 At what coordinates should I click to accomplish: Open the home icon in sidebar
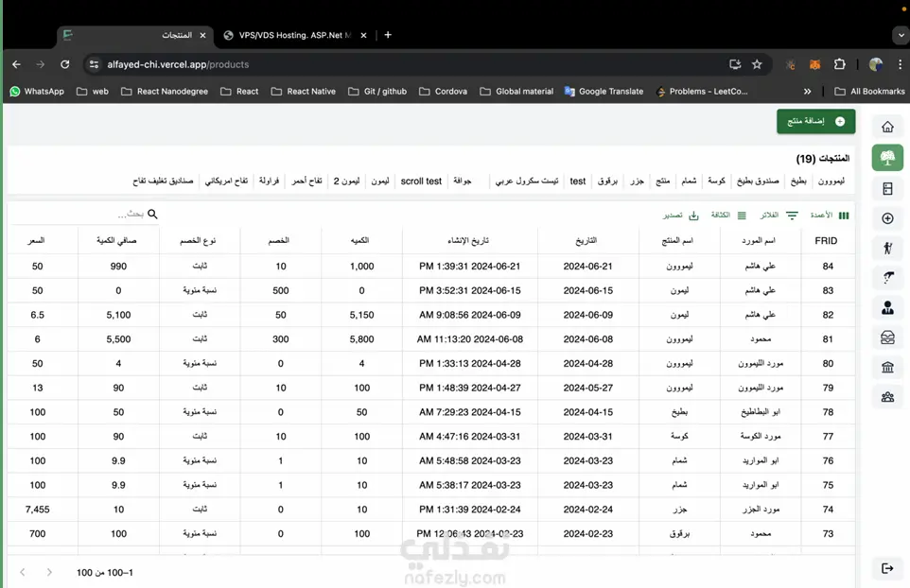coord(887,127)
